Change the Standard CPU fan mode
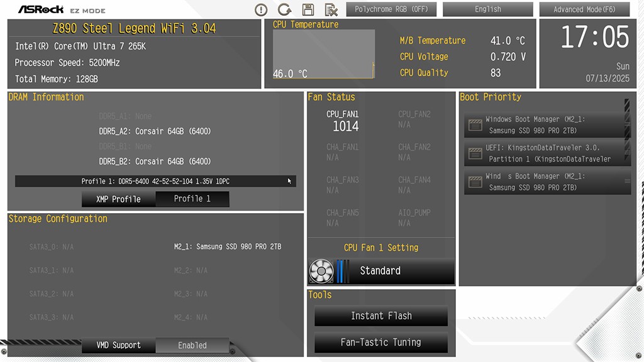The height and width of the screenshot is (362, 644). point(381,271)
